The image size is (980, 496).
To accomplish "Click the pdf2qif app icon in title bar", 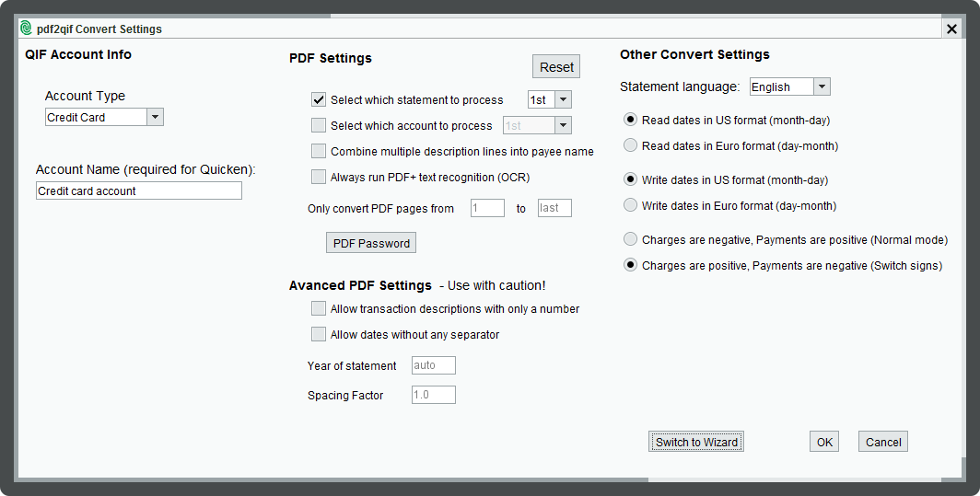I will [x=26, y=29].
